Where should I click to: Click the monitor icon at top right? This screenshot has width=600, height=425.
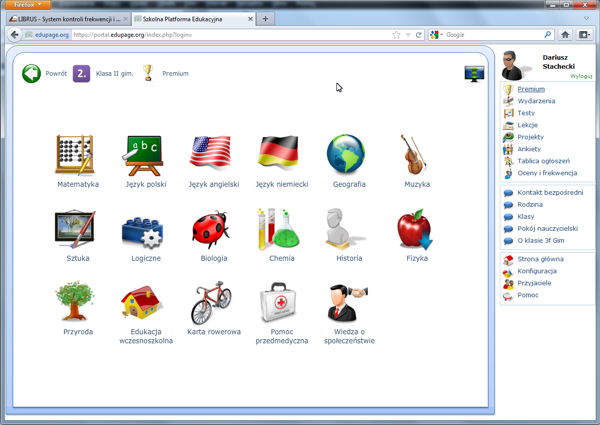[x=474, y=74]
